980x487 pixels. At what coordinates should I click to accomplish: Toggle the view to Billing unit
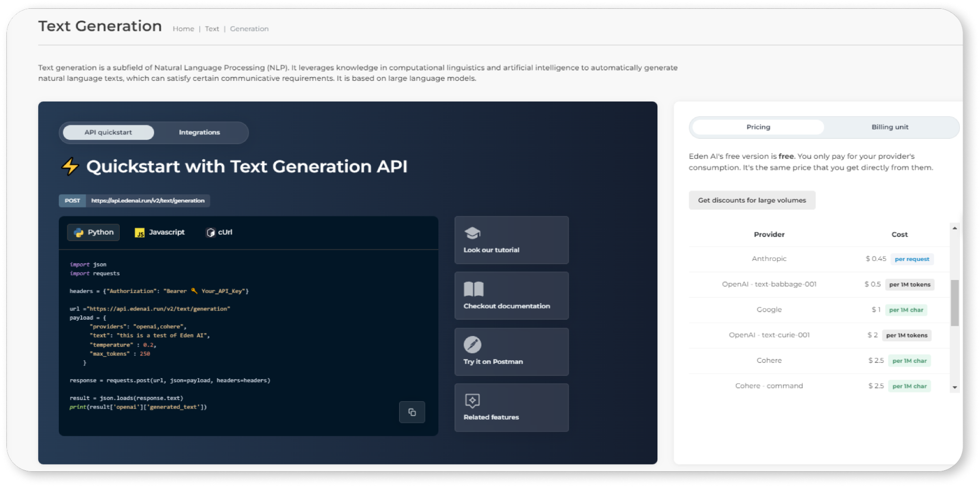click(889, 127)
